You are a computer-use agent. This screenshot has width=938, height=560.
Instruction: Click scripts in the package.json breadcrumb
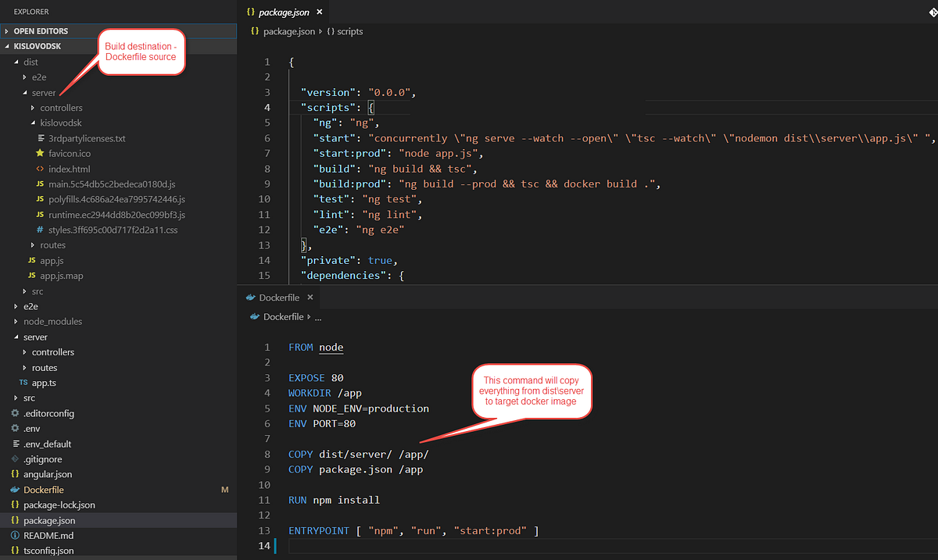pyautogui.click(x=351, y=31)
